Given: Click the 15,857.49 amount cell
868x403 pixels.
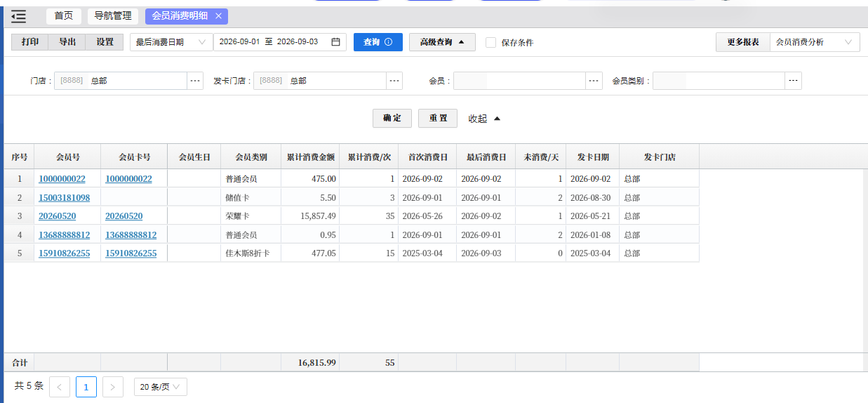Looking at the screenshot, I should coord(310,216).
